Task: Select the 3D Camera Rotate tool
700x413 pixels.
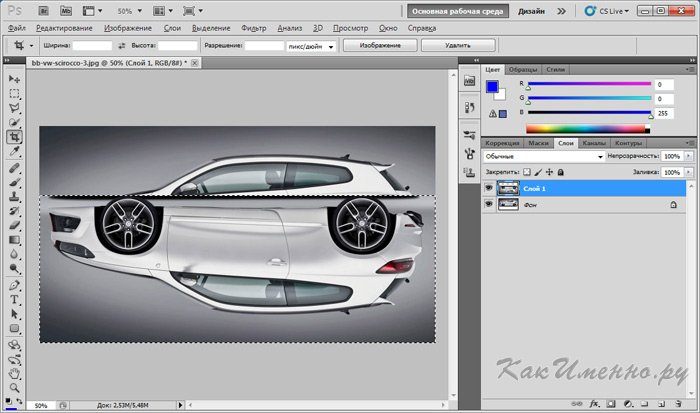Action: 14,359
